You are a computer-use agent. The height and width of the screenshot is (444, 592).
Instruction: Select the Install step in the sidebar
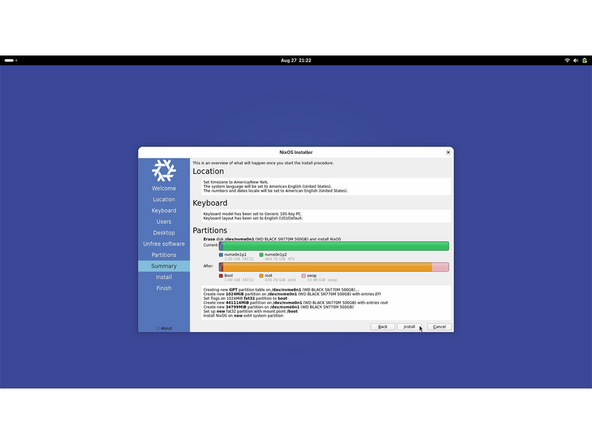pos(164,277)
